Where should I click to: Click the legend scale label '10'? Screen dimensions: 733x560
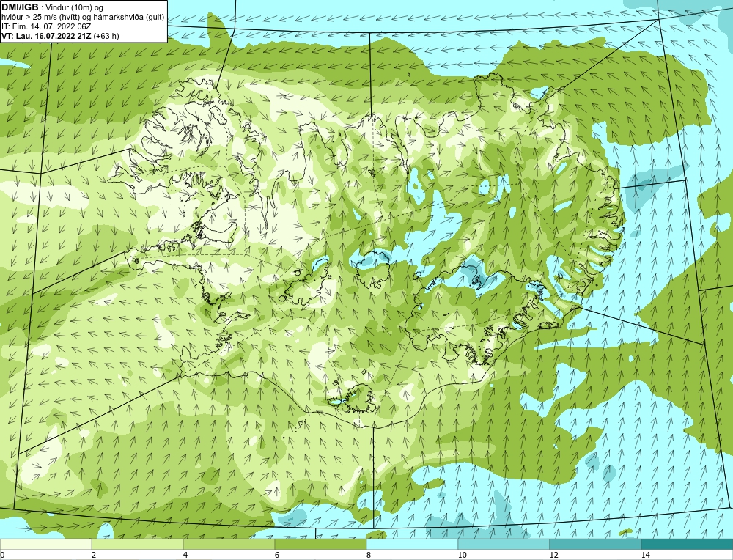pos(463,555)
